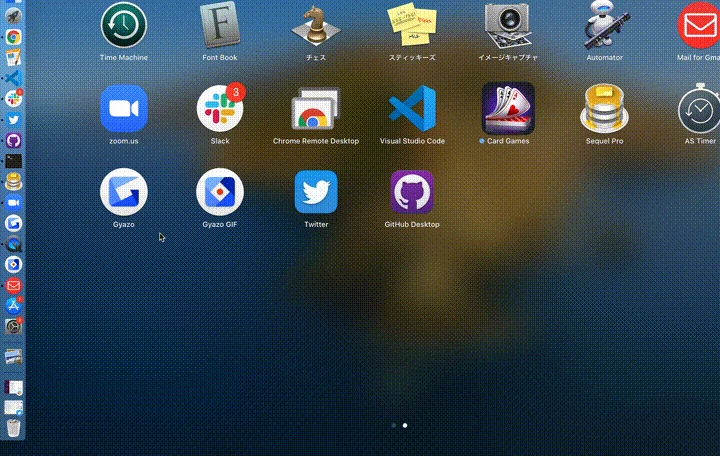Open Gyazo from the Dock
The image size is (720, 456).
pyautogui.click(x=13, y=223)
